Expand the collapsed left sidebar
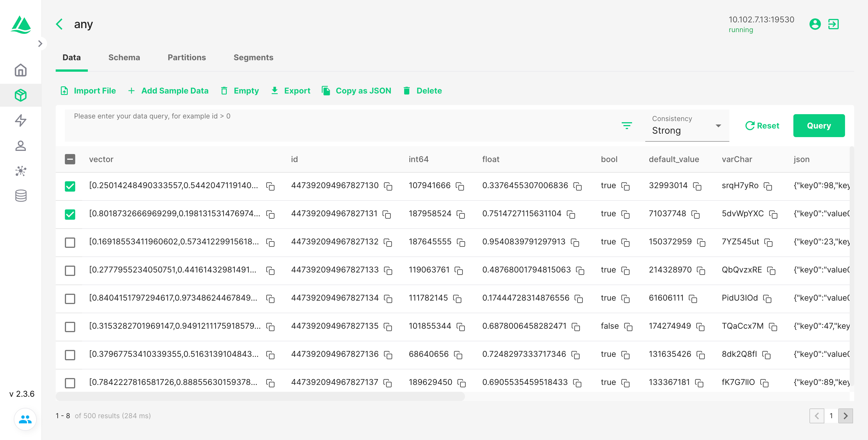The image size is (868, 440). click(40, 43)
